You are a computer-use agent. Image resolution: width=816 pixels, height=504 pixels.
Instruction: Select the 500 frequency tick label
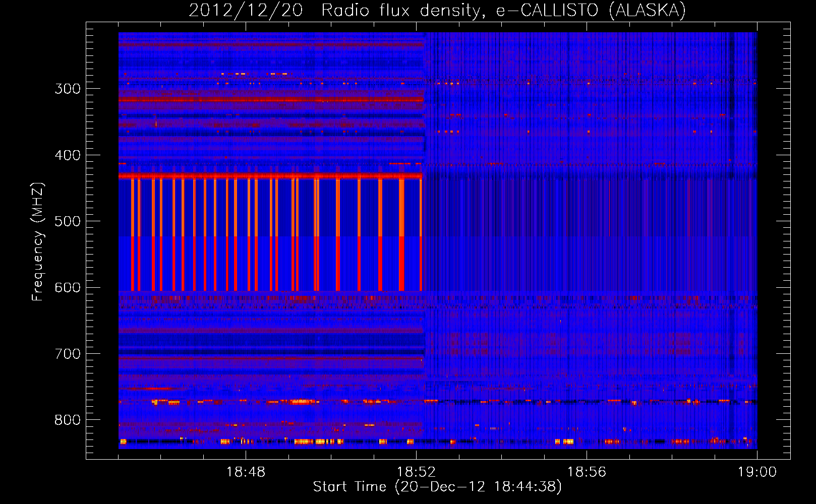point(68,222)
